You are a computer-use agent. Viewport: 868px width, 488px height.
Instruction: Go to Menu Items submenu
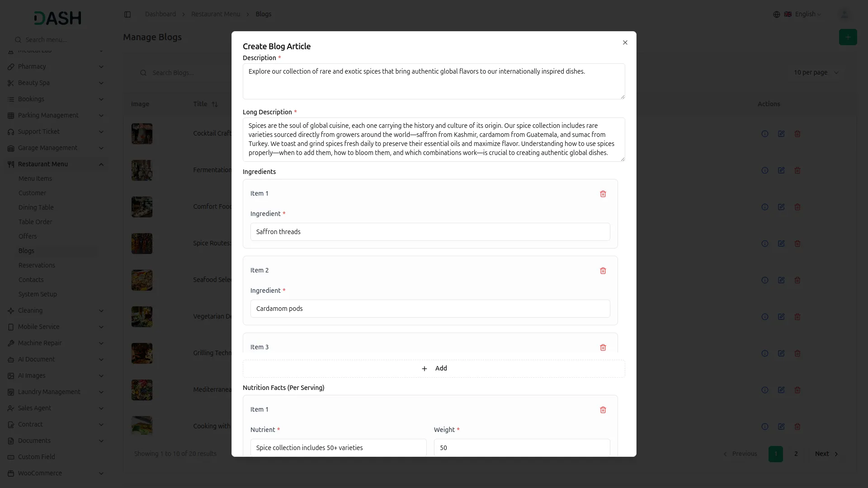[35, 178]
